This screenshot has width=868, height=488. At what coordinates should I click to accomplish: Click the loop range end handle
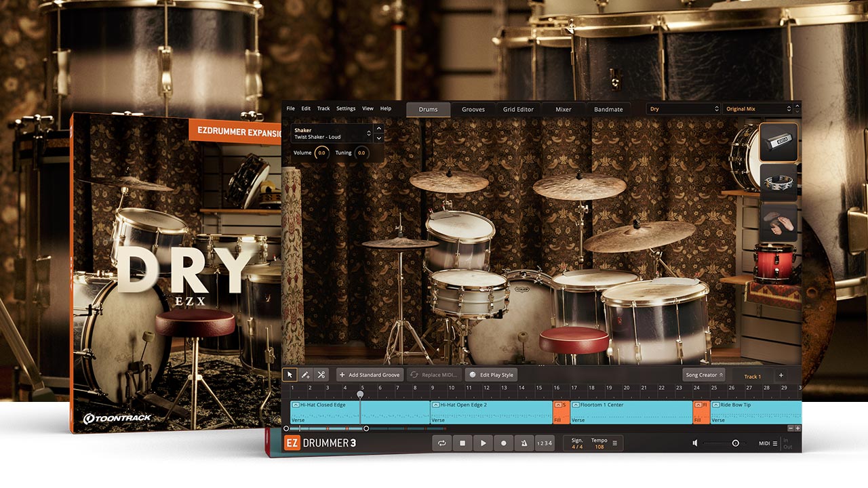366,428
